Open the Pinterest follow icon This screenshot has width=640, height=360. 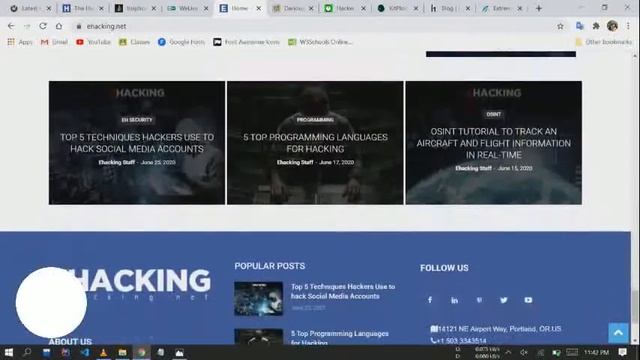click(x=479, y=300)
